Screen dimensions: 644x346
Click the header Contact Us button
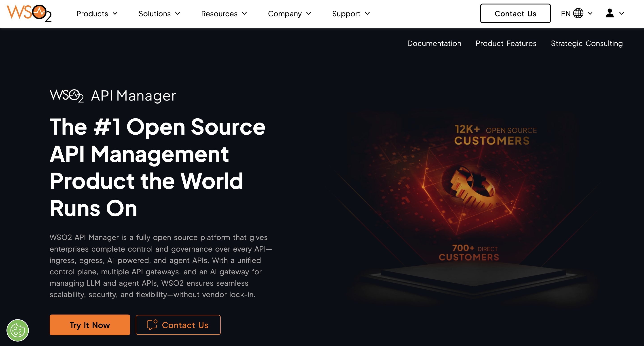515,13
